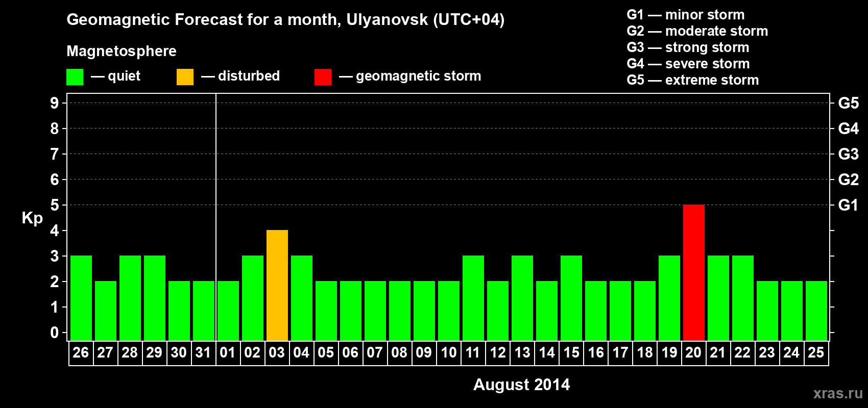Click the date label 09
Image resolution: width=868 pixels, height=408 pixels.
[424, 353]
